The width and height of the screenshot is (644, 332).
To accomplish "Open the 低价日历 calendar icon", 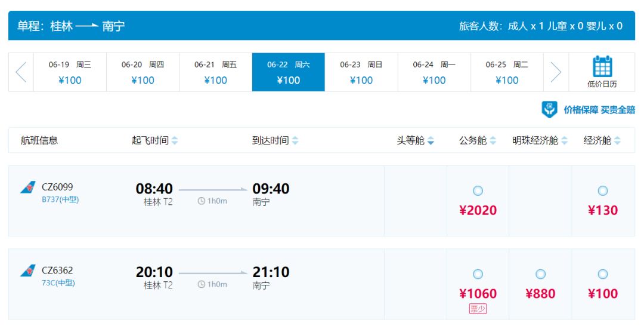I will [x=602, y=67].
